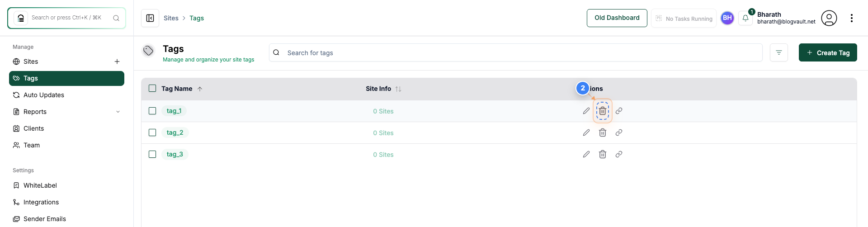Open the filter options icon

click(x=779, y=52)
